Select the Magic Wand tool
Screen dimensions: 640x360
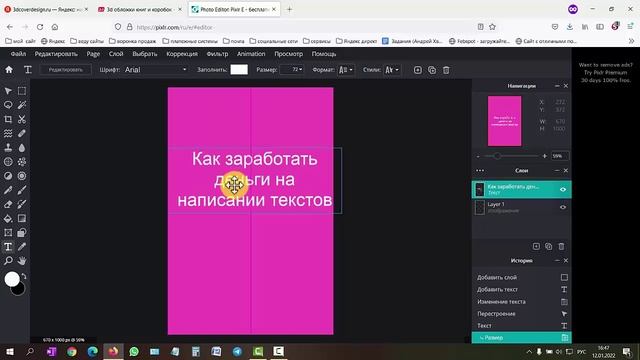[22, 105]
